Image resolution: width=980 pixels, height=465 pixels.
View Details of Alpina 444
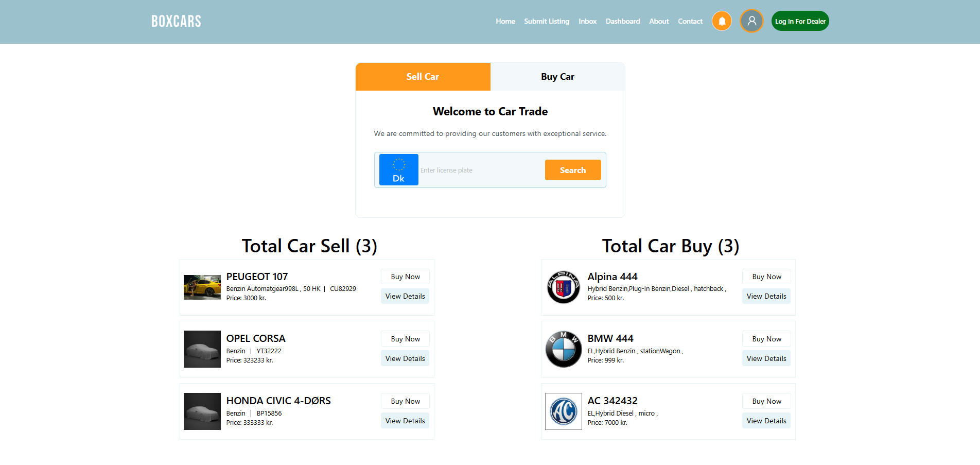point(767,296)
